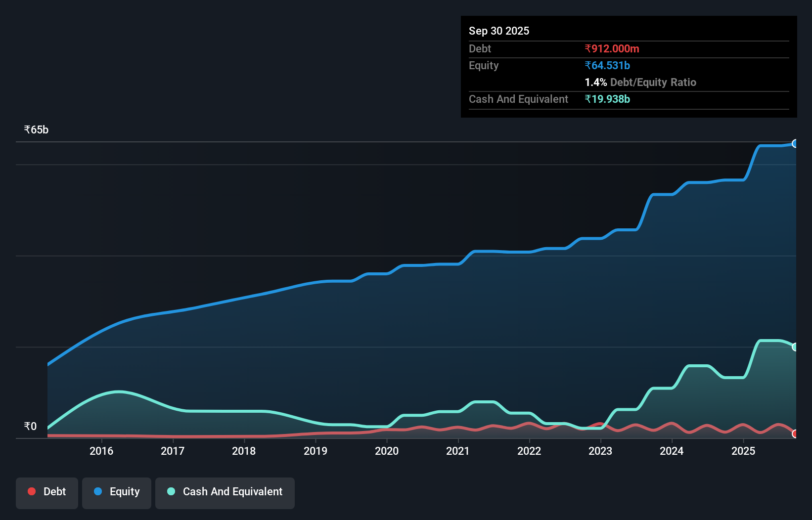Select the 2020 label on the timeline
812x520 pixels.
coord(387,451)
